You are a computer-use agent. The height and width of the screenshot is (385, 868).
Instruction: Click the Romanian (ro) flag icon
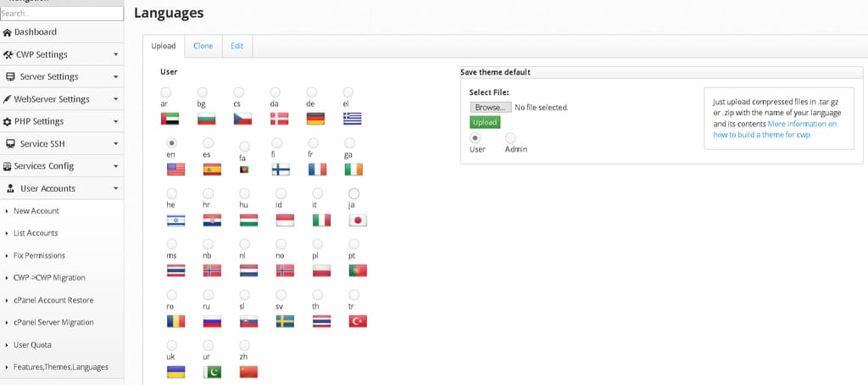click(176, 321)
